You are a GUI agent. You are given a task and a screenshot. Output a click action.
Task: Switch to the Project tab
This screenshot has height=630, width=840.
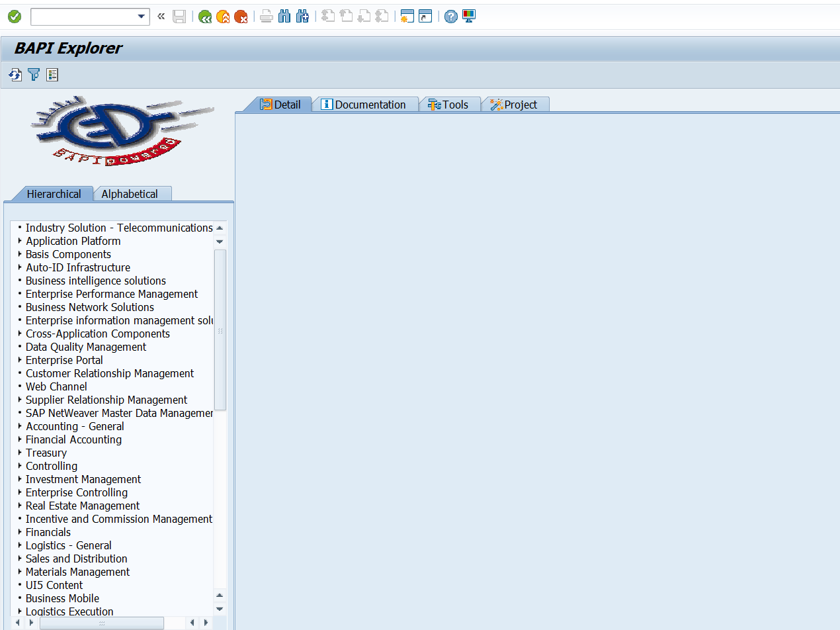[x=515, y=105]
